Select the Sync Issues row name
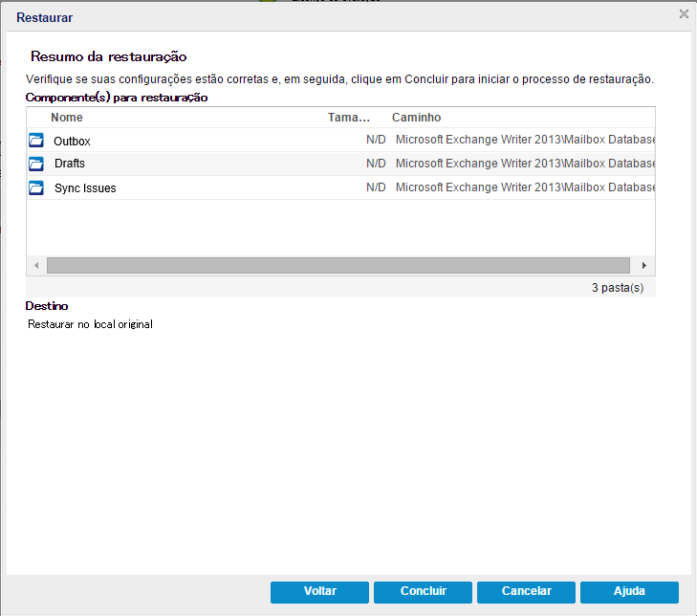697x616 pixels. [x=85, y=188]
